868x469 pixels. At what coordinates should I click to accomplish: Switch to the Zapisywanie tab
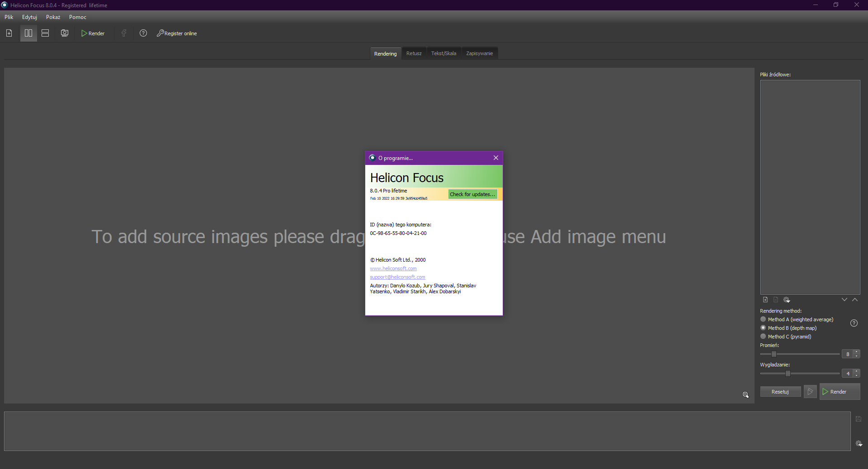[x=480, y=53]
